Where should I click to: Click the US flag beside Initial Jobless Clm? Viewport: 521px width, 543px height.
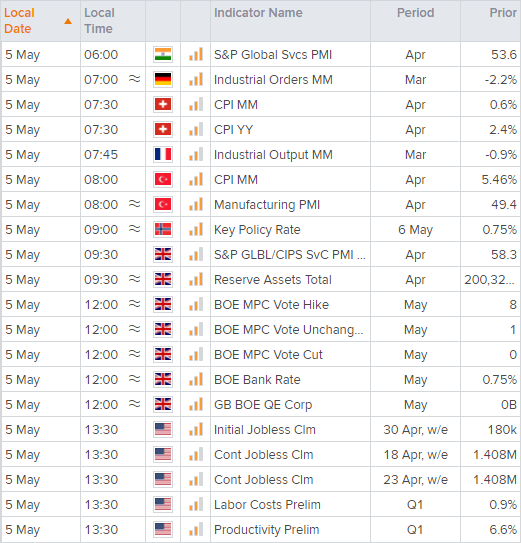pos(163,429)
